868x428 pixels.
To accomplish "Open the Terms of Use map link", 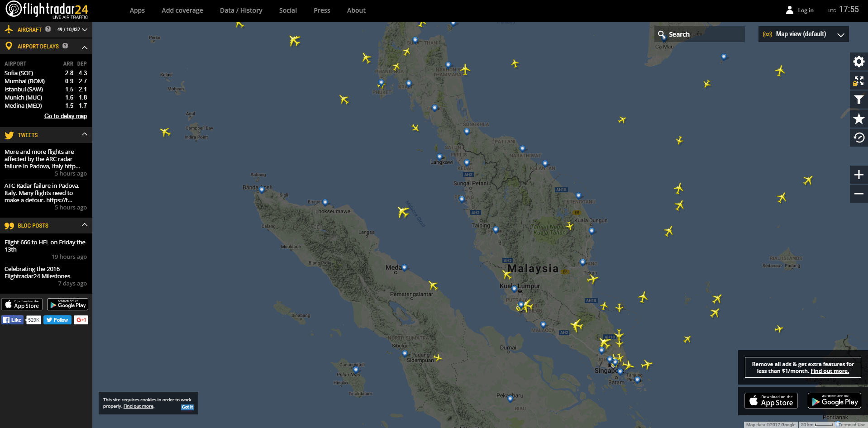I will 852,425.
